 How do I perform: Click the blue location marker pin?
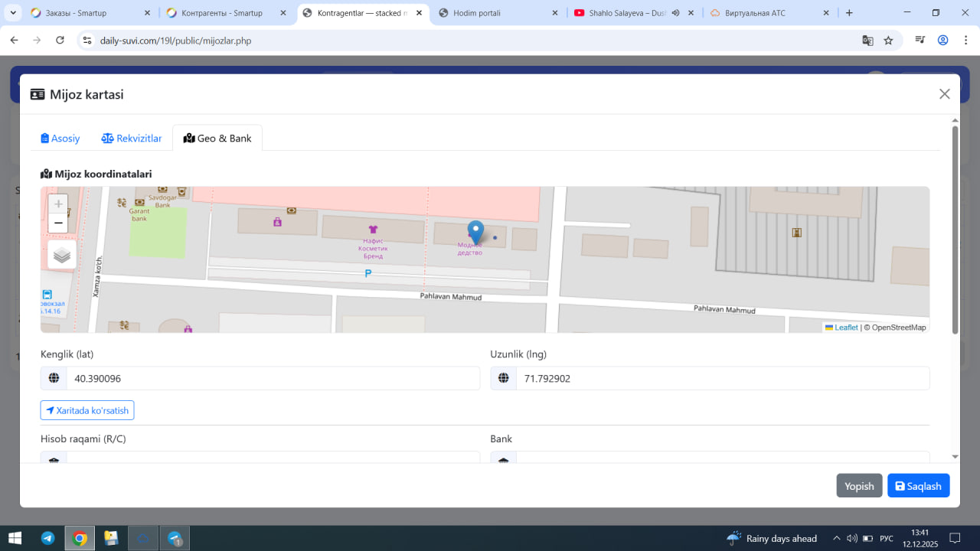(475, 231)
